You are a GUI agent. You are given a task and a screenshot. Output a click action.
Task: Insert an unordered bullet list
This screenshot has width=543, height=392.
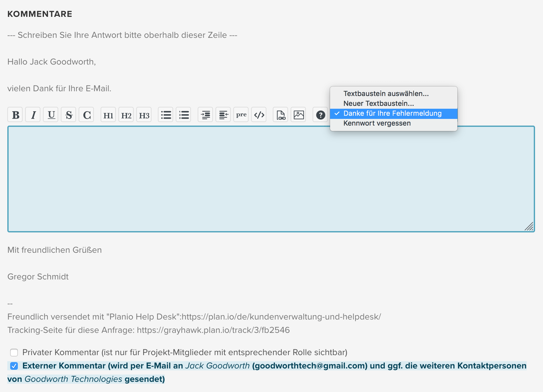pos(166,115)
